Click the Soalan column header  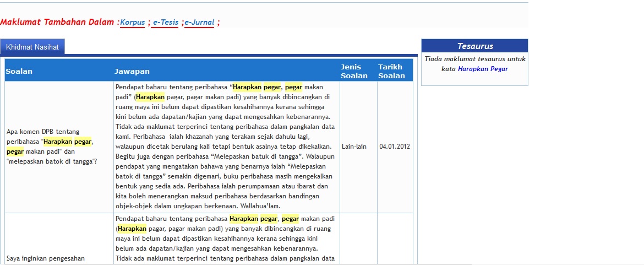click(x=19, y=71)
